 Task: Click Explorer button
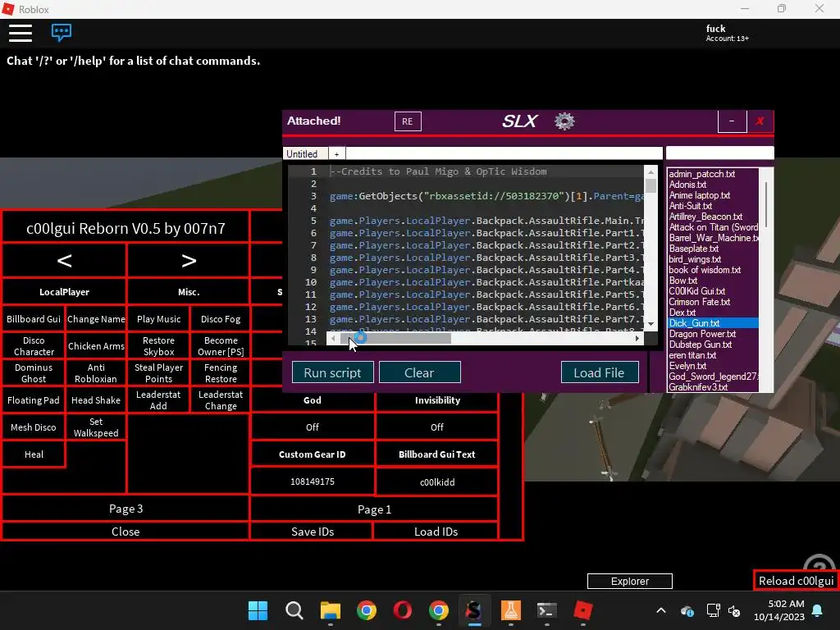click(x=629, y=582)
